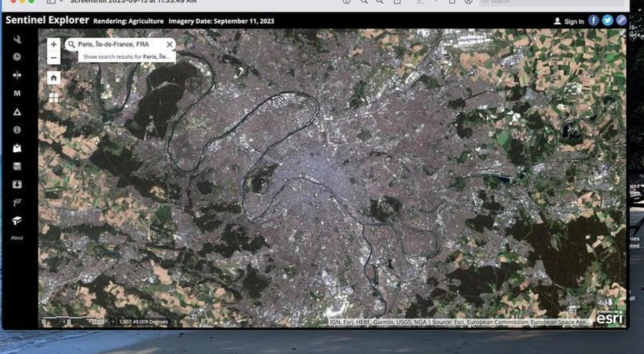Open the clock imagery time tool

[17, 57]
